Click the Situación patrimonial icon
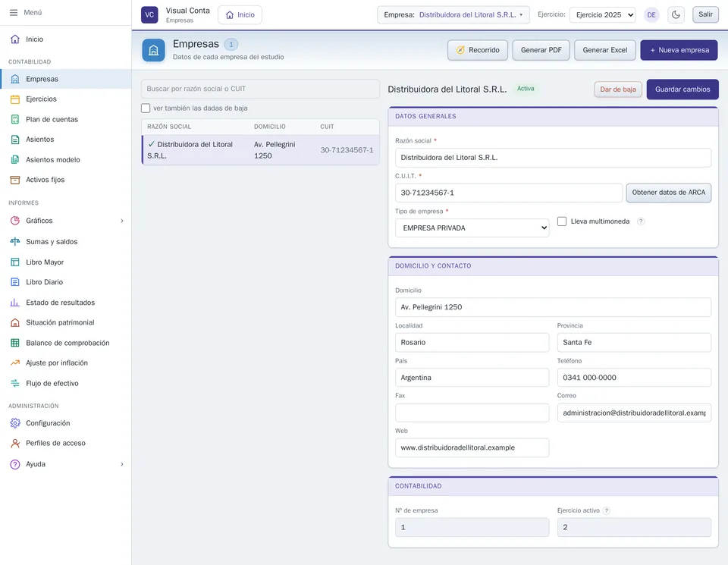The image size is (728, 565). 15,322
